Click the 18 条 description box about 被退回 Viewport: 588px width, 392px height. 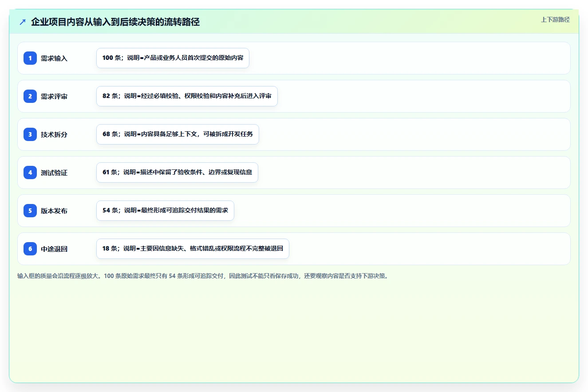[x=193, y=249]
